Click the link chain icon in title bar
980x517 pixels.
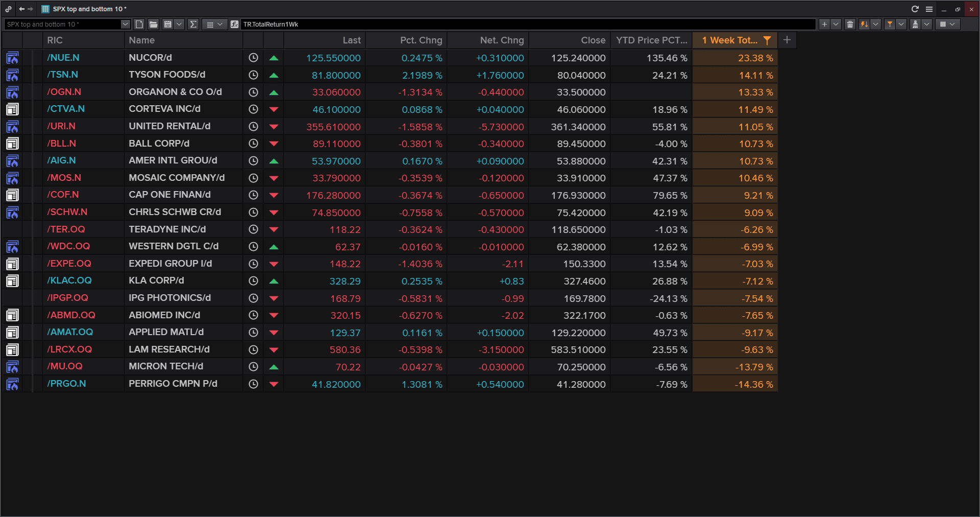[x=8, y=9]
